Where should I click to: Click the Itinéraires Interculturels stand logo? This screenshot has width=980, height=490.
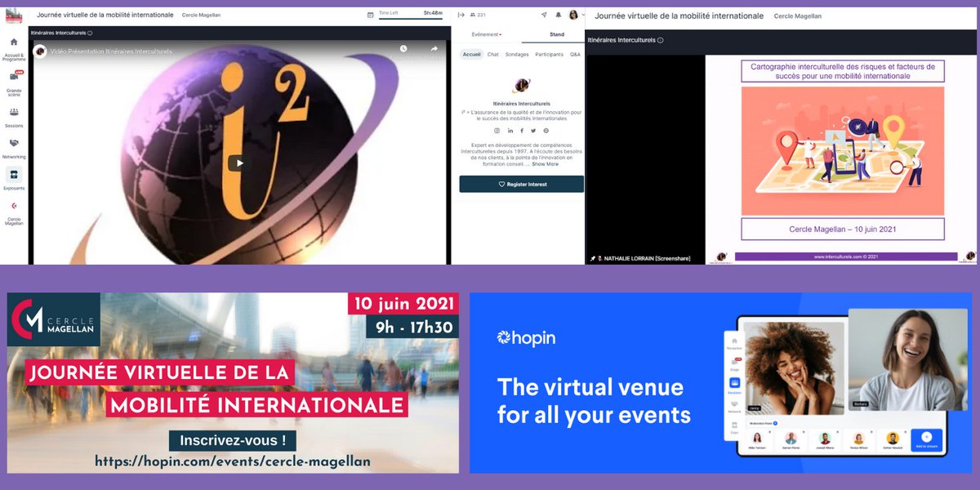[519, 85]
